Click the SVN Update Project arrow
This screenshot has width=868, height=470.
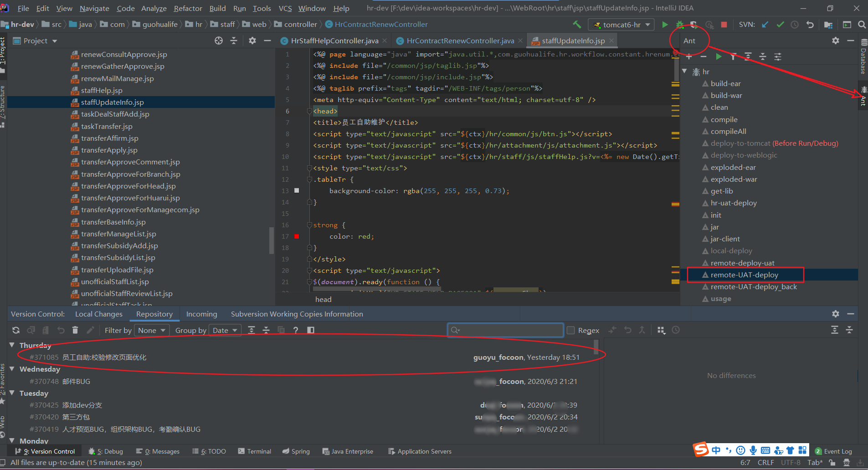click(x=765, y=25)
